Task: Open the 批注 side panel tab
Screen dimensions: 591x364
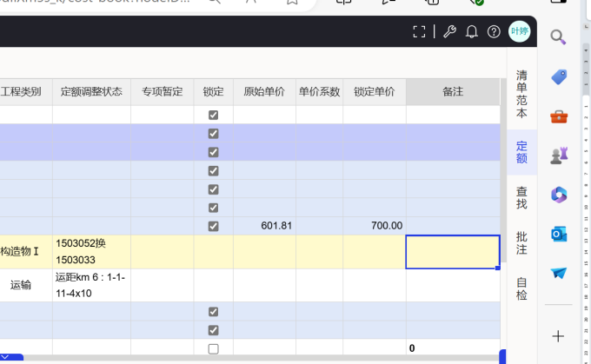Action: 521,242
